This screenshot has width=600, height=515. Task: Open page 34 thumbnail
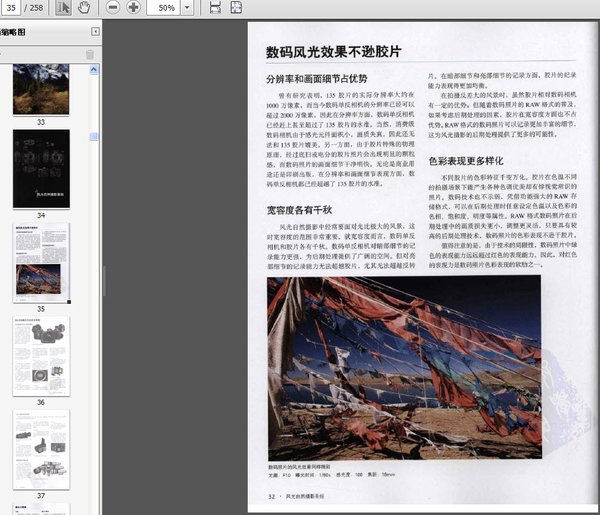41,168
